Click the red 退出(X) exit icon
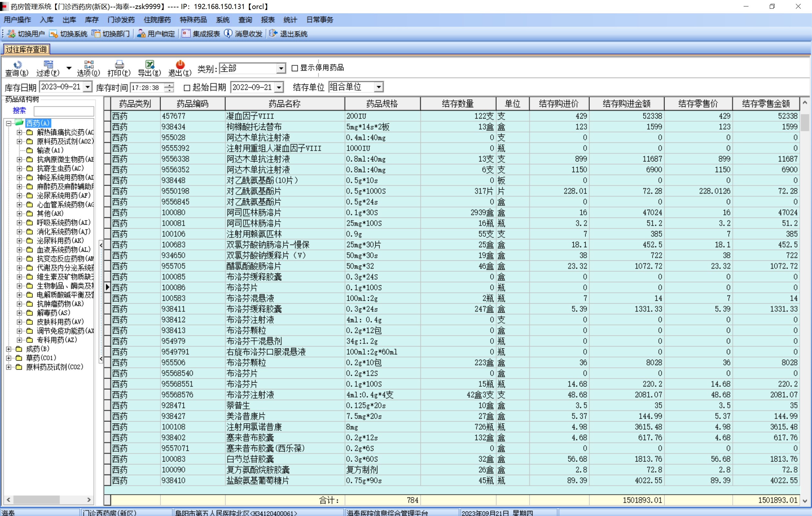 point(180,65)
